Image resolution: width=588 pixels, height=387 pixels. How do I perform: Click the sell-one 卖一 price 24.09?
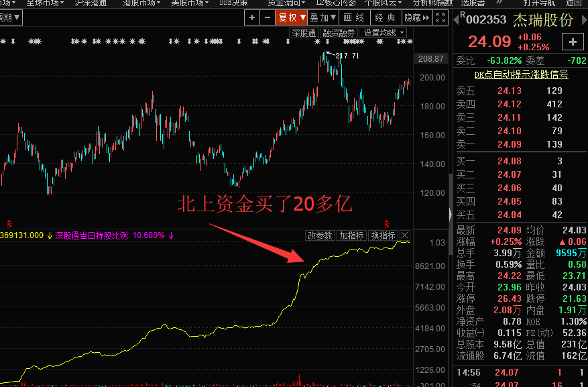(x=510, y=144)
